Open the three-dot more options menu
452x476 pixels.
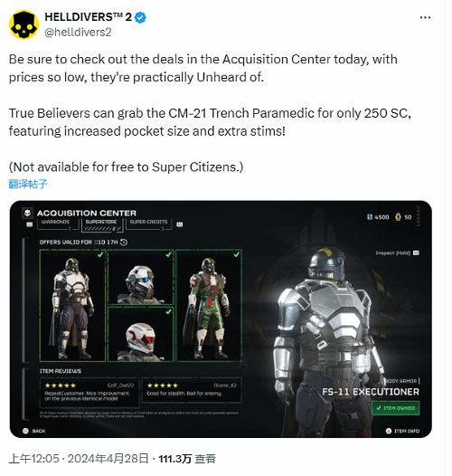pos(425,17)
